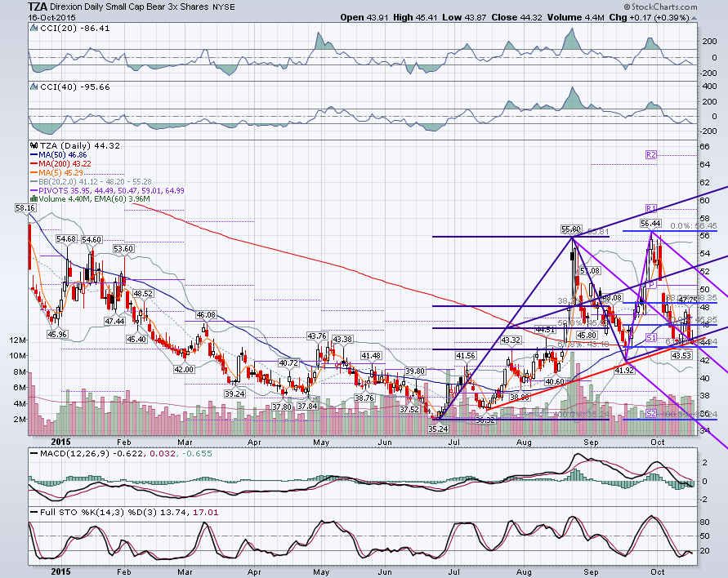Select the 56.44 peak price label
The width and height of the screenshot is (728, 578).
[x=650, y=224]
